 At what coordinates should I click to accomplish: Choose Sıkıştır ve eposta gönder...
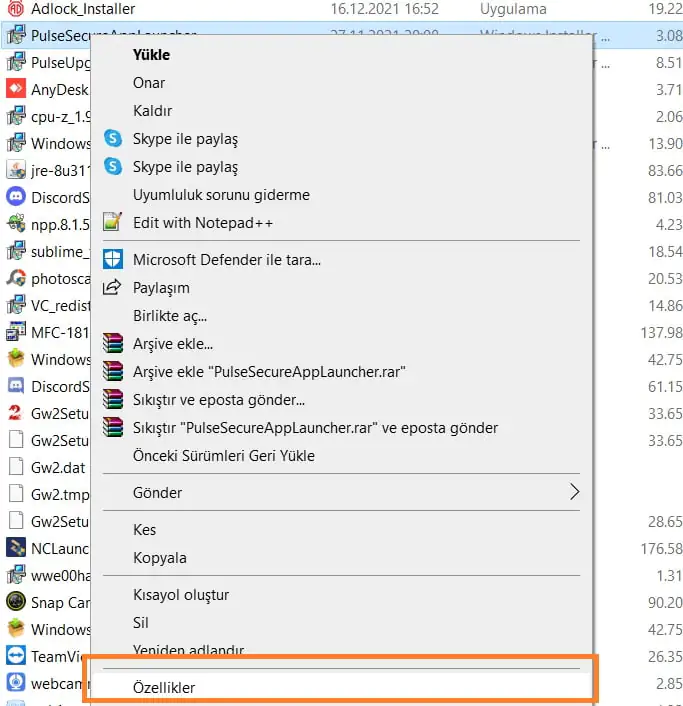(341, 400)
